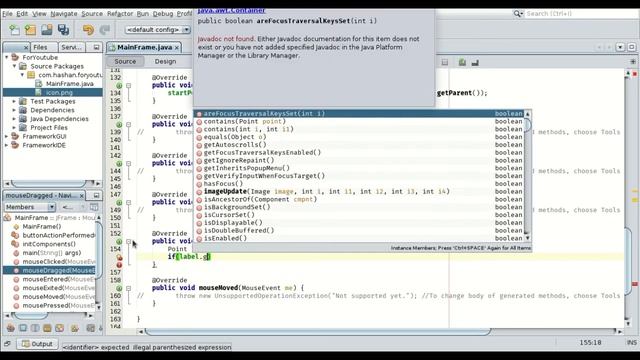Viewport: 640px width, 360px height.
Task: Click the New File toolbar icon
Action: point(14,30)
